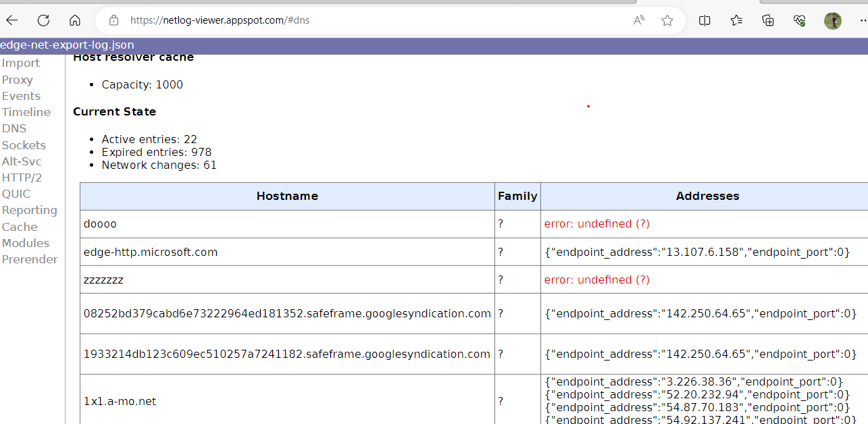Screen dimensions: 868x424
Task: Click the Network changes: 61 item
Action: pos(159,165)
